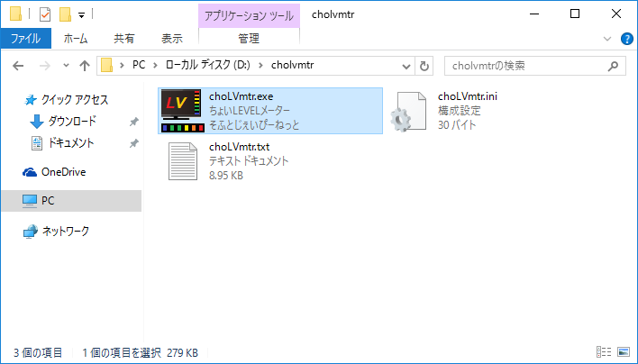Open the Customize Quick Access Toolbar dropdown
The width and height of the screenshot is (638, 364).
[x=81, y=15]
